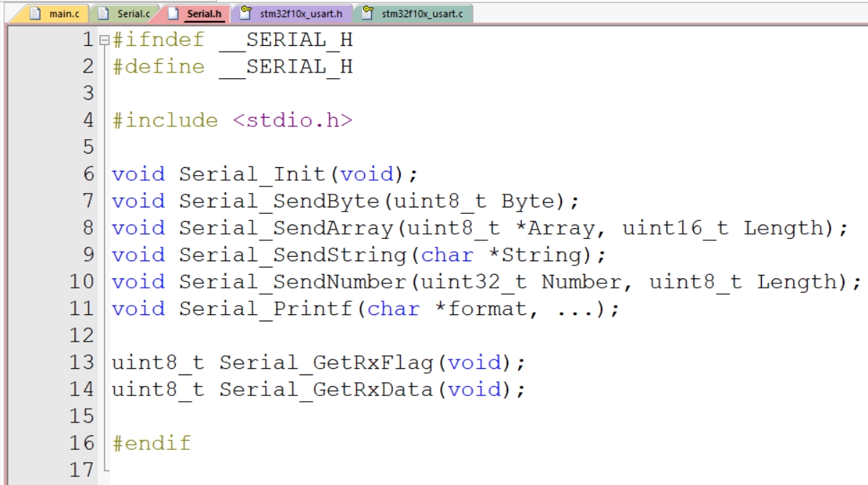
Task: Switch to the stm32f10x_usart.c tab
Action: pos(413,12)
